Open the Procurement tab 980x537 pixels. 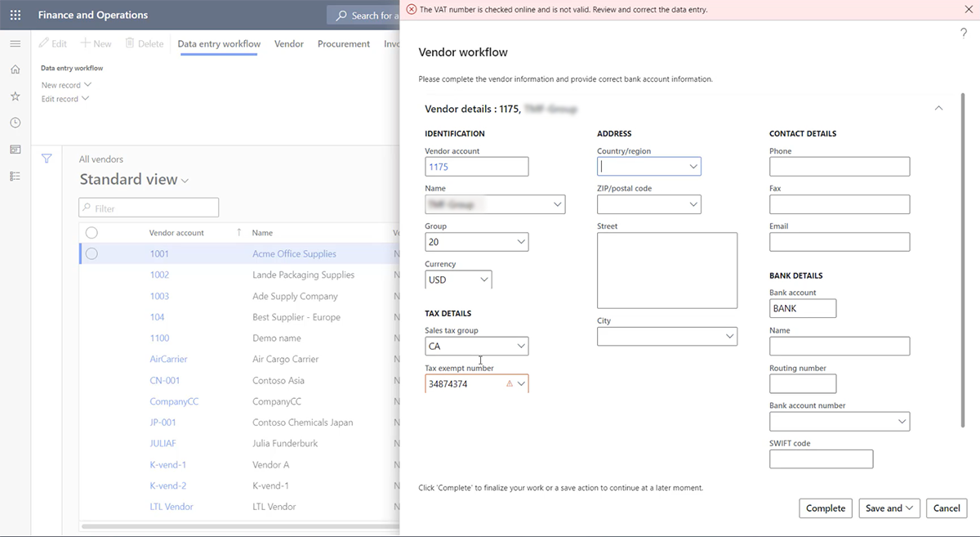(343, 43)
